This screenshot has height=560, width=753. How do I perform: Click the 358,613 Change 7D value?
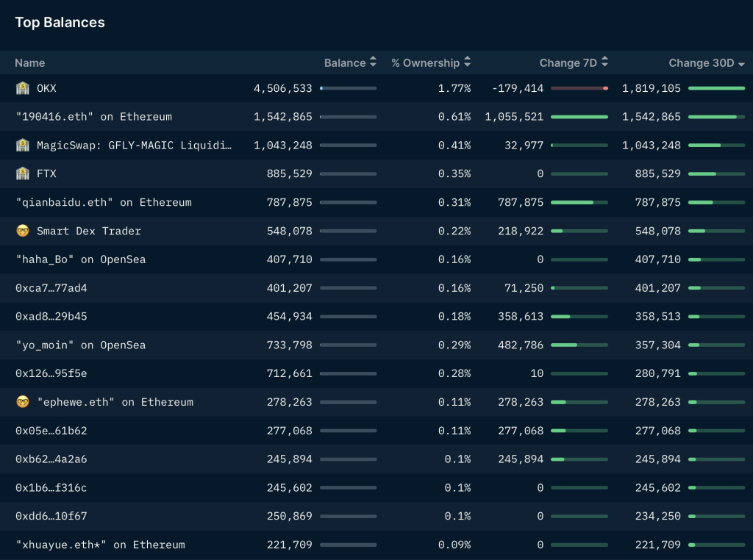[x=521, y=316]
